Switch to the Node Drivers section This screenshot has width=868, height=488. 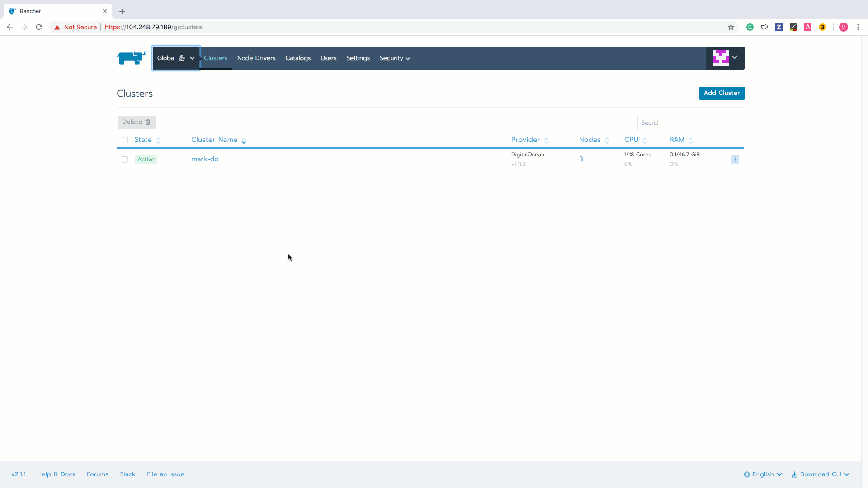256,58
